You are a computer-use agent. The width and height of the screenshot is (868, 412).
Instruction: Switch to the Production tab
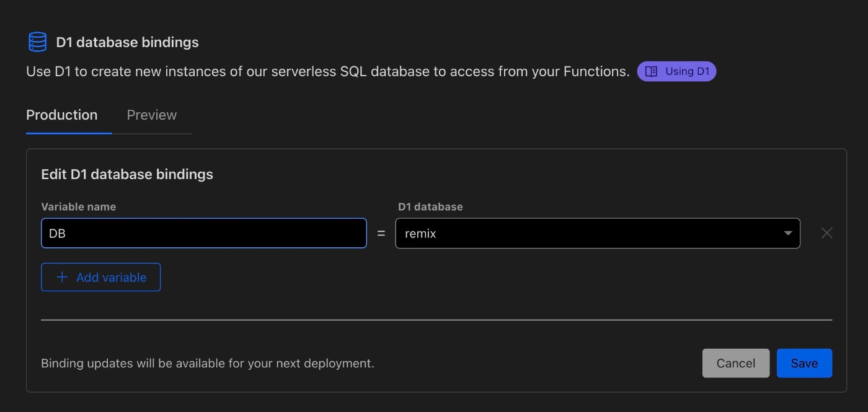[x=62, y=115]
